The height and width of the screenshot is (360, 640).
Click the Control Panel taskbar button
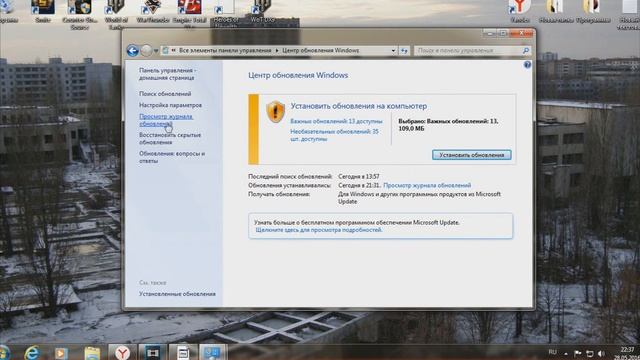coord(213,352)
